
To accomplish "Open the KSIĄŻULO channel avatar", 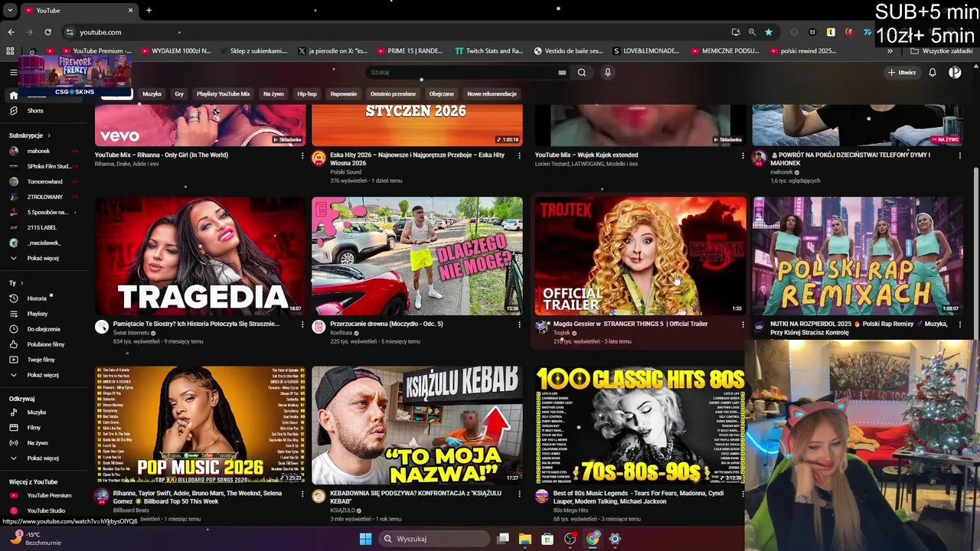I will 318,496.
